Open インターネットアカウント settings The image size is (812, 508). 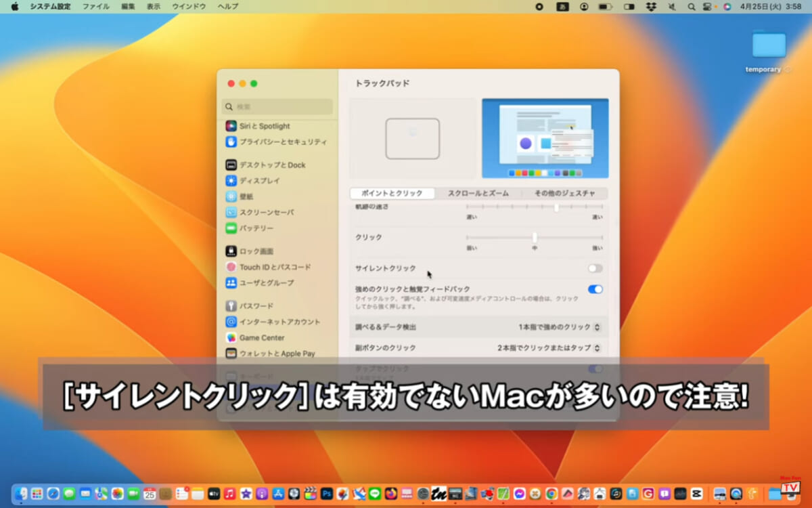coord(273,322)
